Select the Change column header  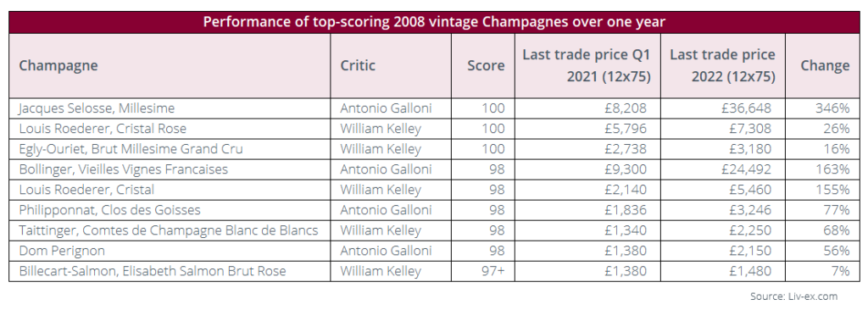(x=822, y=66)
